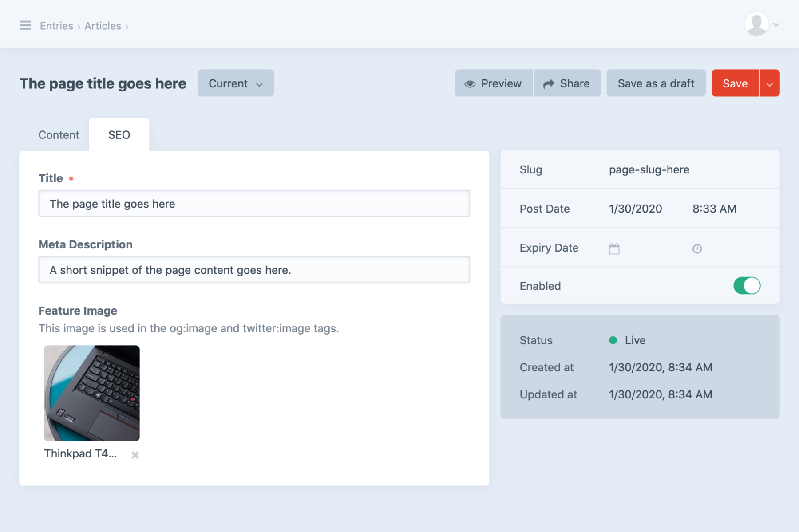
Task: Save the entry
Action: [735, 83]
